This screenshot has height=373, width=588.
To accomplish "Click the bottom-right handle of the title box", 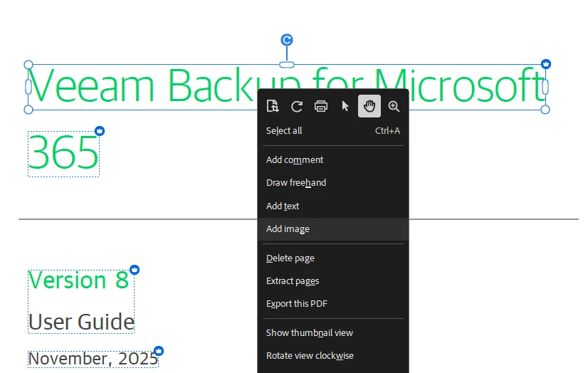I will [545, 110].
